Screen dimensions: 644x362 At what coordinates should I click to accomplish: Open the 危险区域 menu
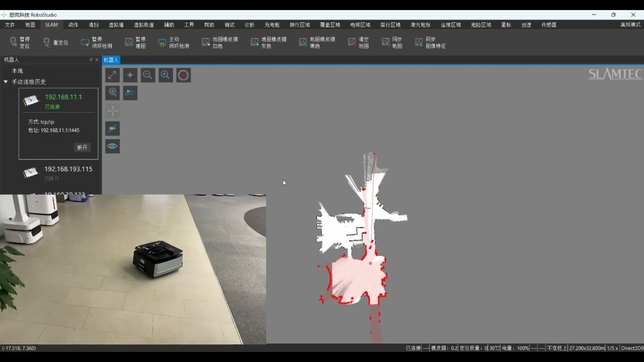481,25
